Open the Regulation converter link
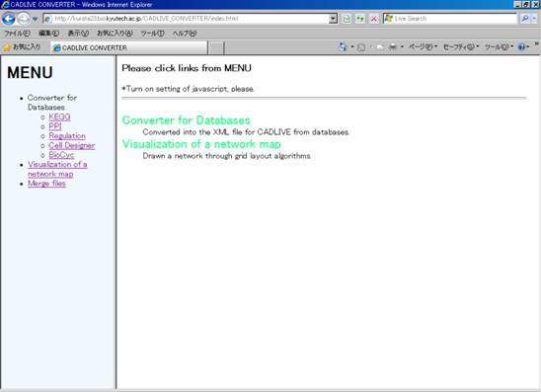Screen dimensions: 541x392 click(x=67, y=136)
